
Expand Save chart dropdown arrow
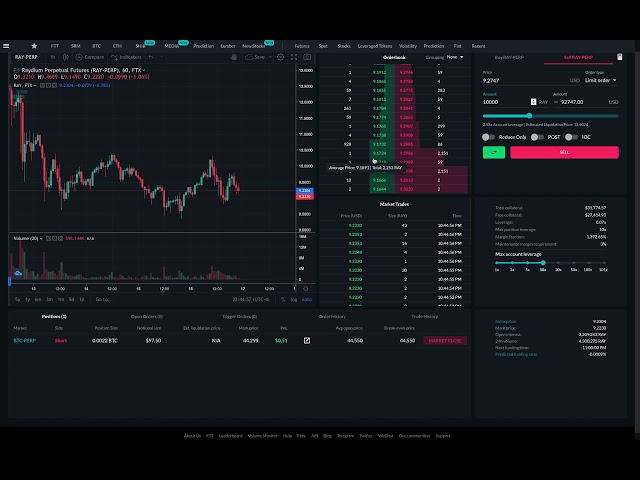click(270, 57)
